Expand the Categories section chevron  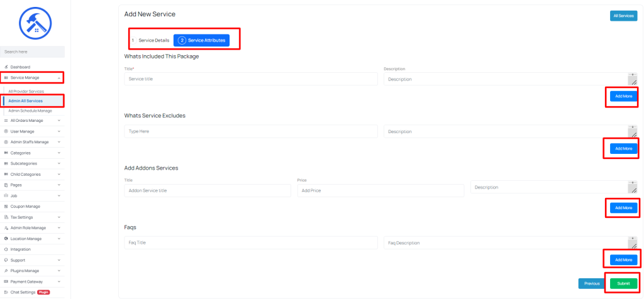[x=59, y=153]
